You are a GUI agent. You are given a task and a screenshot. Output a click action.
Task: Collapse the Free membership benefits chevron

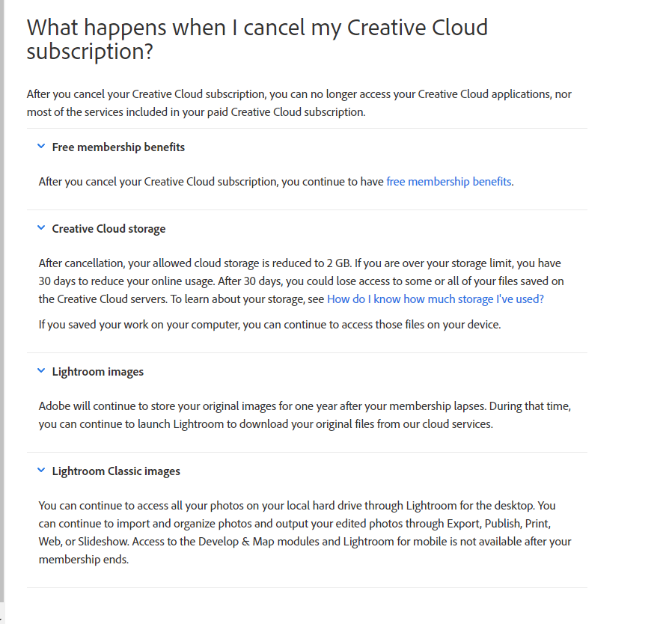click(x=41, y=147)
